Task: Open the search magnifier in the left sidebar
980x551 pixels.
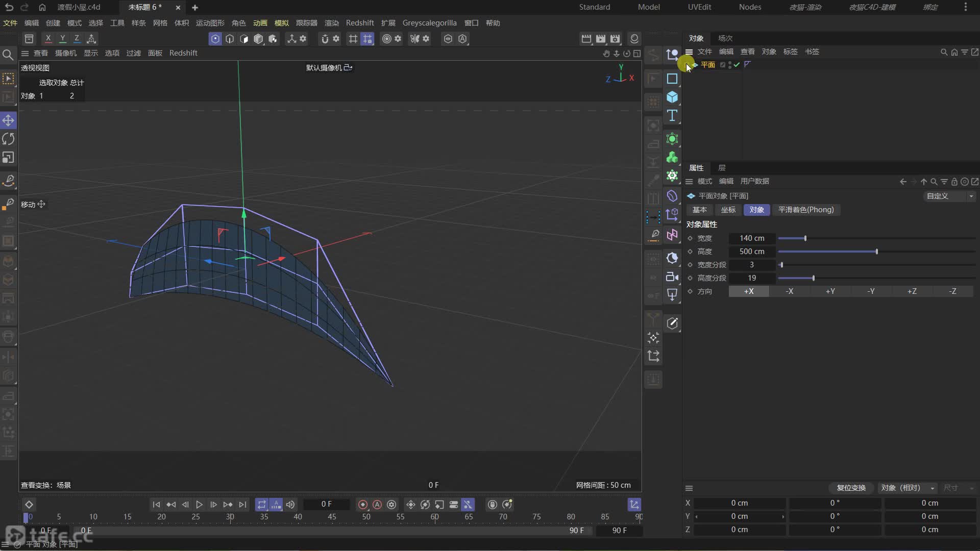Action: 8,55
